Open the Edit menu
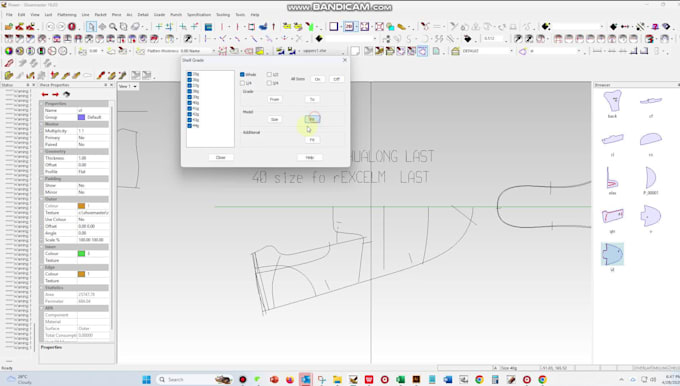680x386 pixels. [21, 15]
